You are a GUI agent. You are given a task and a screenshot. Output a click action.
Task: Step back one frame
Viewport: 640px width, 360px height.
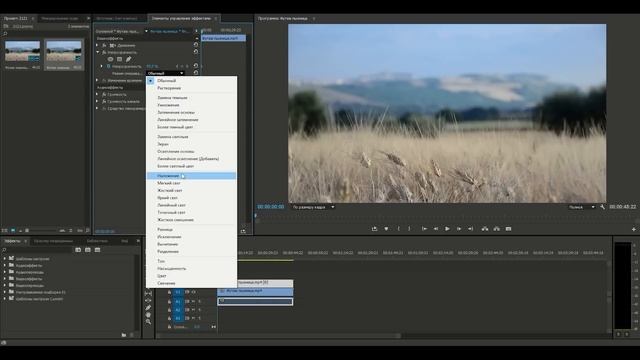coord(436,229)
